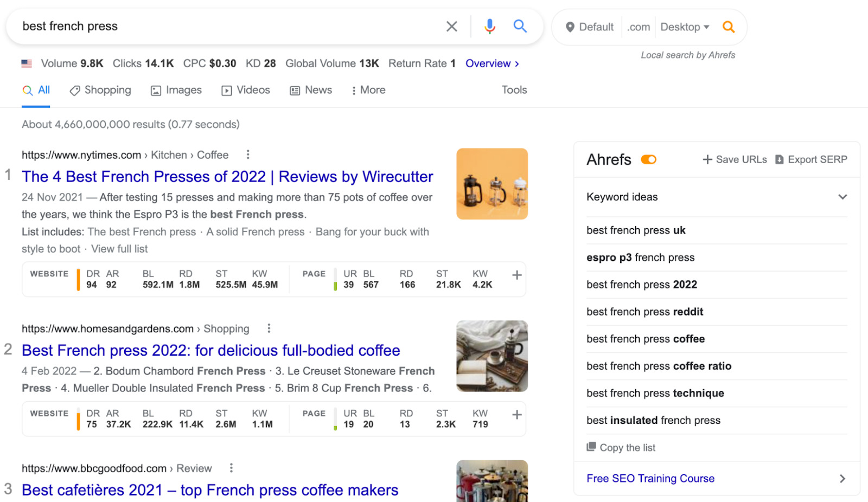
Task: Open the Free SEO Training Course chevron
Action: click(843, 479)
